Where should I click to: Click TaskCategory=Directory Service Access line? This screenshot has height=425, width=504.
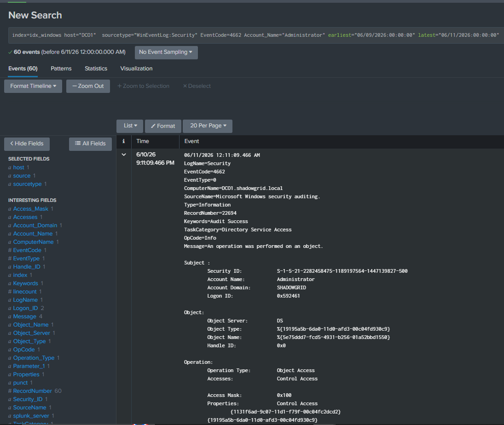coord(238,230)
